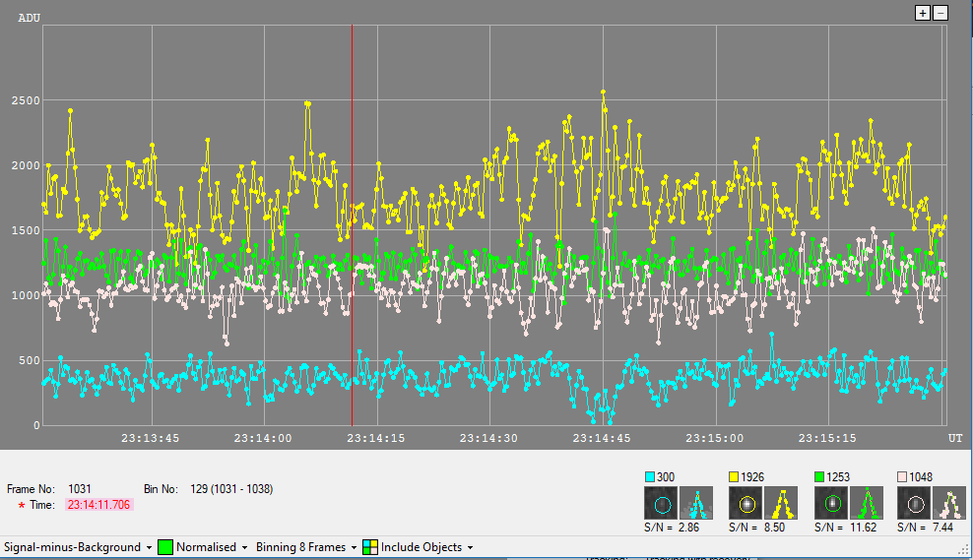
Task: Click the multicolor Include Objects icon
Action: coord(370,547)
